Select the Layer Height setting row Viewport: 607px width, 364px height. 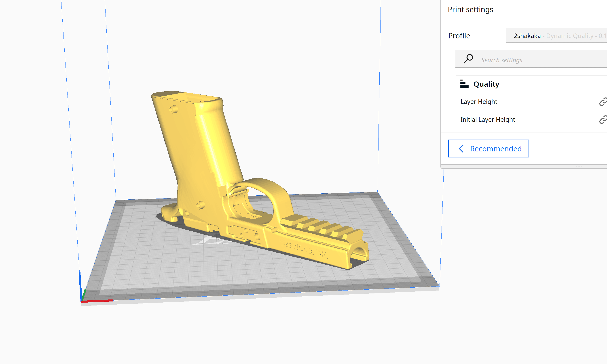coord(479,102)
